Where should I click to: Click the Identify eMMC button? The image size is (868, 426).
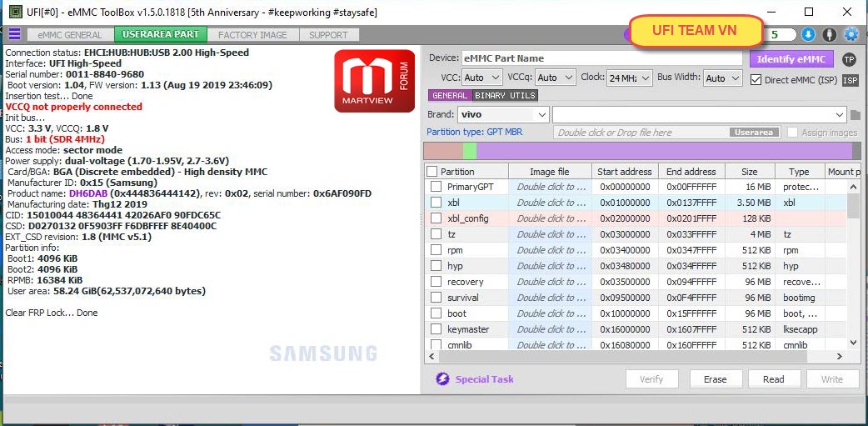(791, 59)
